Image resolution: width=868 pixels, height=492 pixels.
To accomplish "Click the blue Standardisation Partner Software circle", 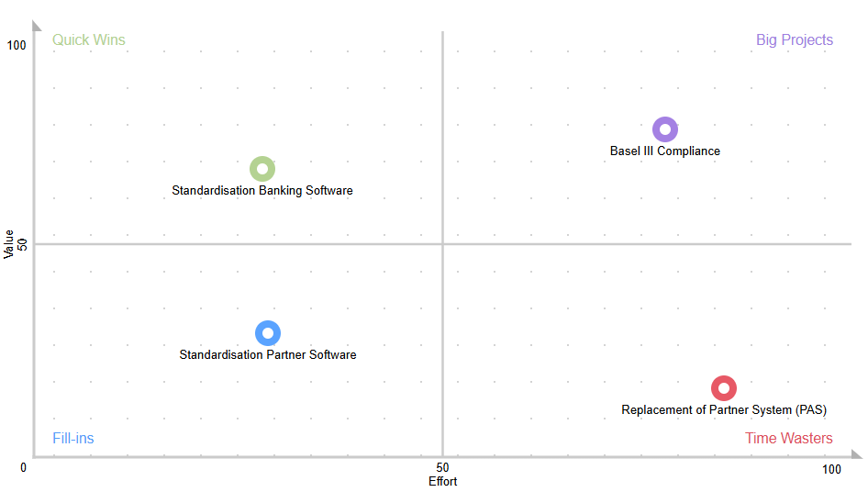I will point(267,333).
